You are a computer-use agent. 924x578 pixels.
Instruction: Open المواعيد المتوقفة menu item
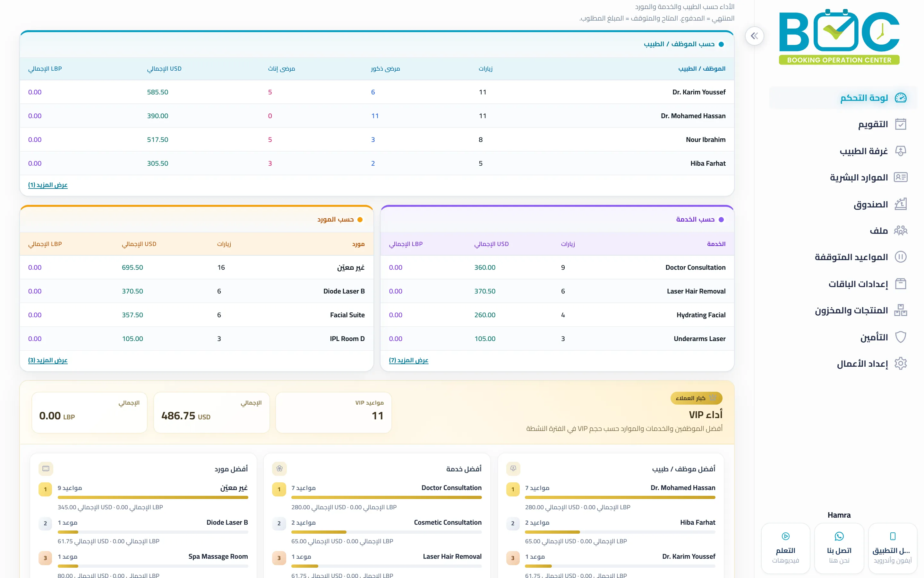[x=843, y=257]
